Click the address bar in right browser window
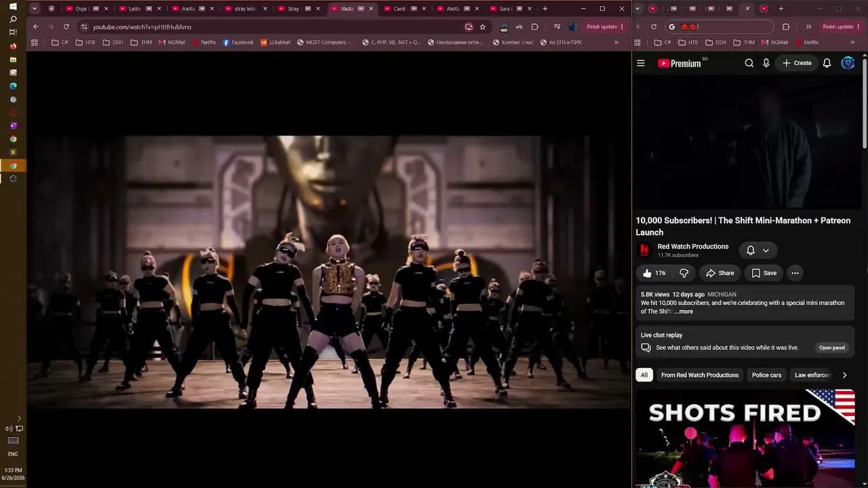The width and height of the screenshot is (868, 488). point(719,26)
